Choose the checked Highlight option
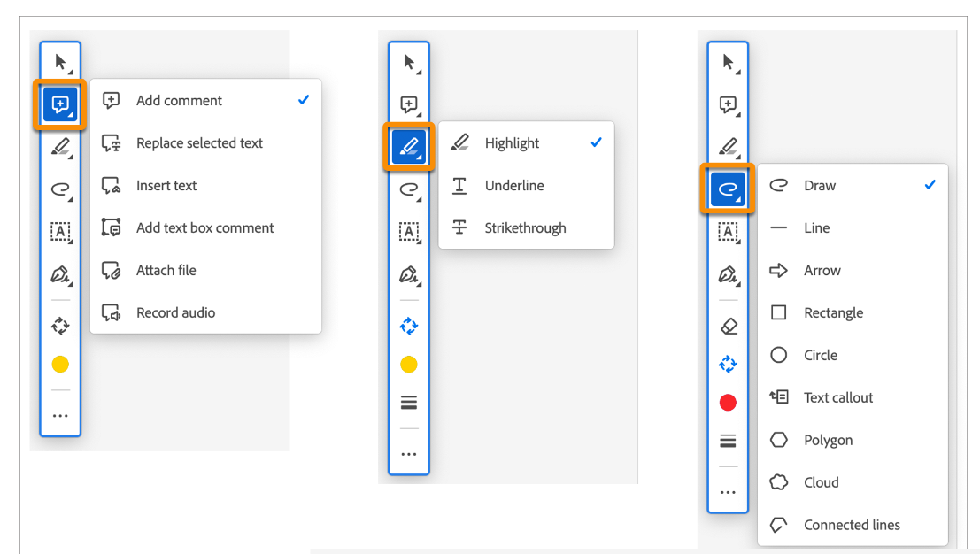 (x=512, y=143)
